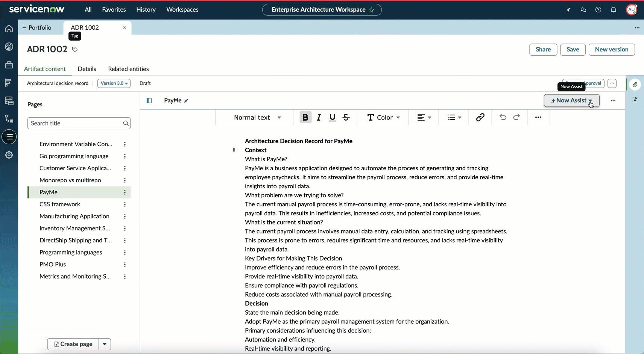Open the Go programming language page
Image resolution: width=644 pixels, height=354 pixels.
pyautogui.click(x=74, y=156)
